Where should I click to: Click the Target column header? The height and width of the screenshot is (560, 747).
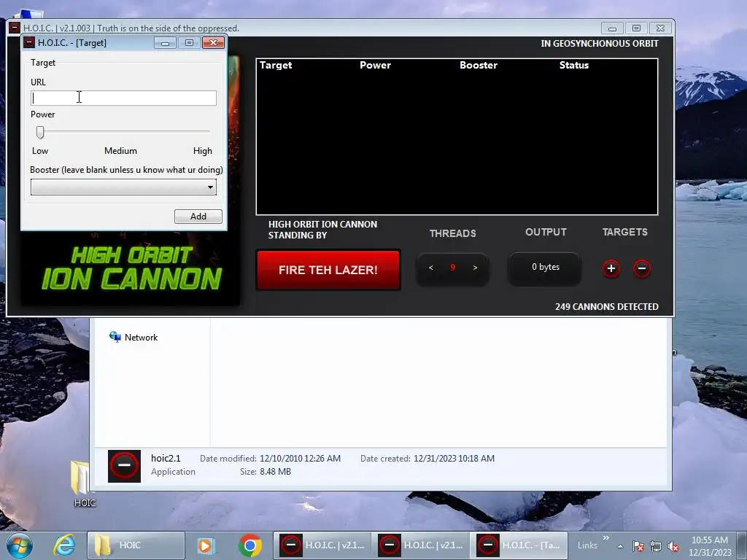pos(276,65)
